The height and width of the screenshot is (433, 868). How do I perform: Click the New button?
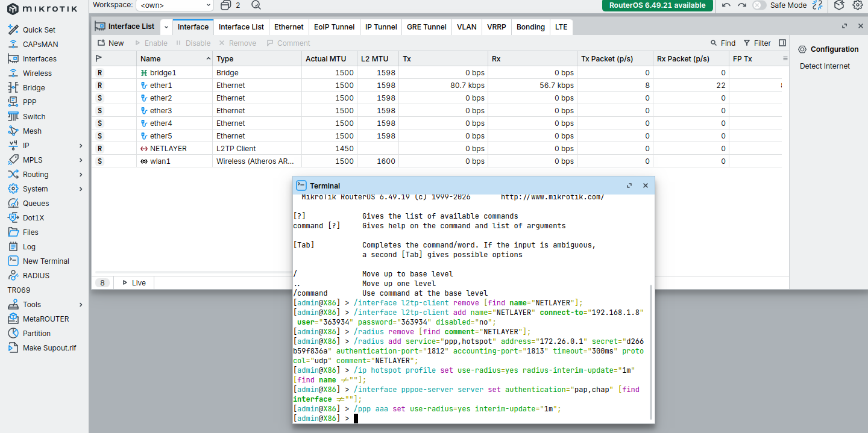[x=110, y=43]
